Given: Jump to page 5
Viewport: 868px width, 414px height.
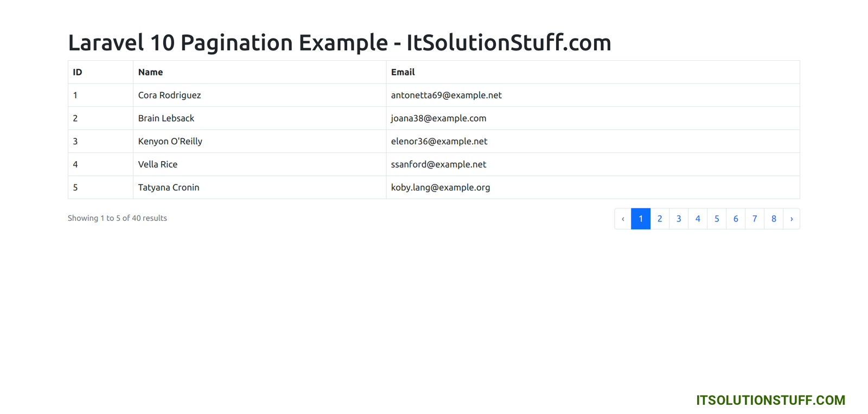Looking at the screenshot, I should 717,219.
